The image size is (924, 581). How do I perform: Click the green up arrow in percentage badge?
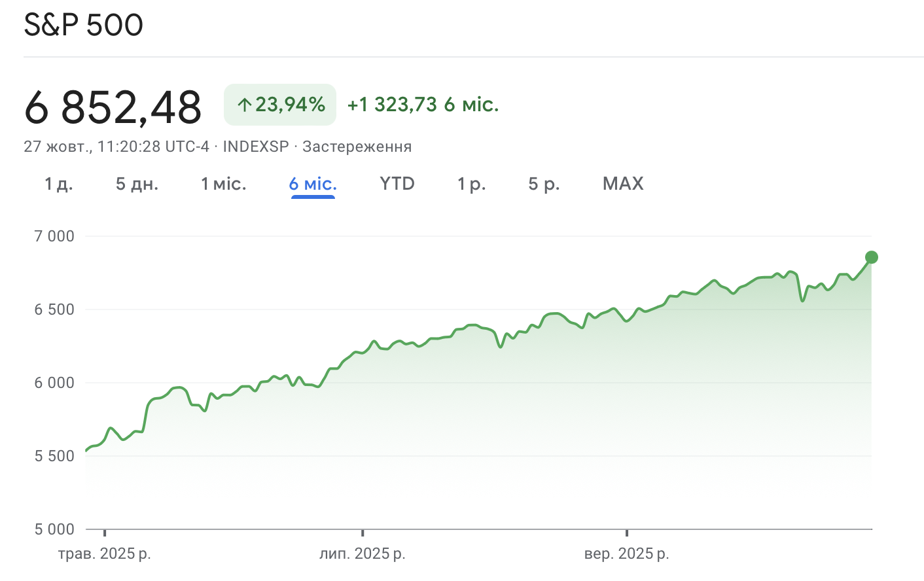point(244,105)
